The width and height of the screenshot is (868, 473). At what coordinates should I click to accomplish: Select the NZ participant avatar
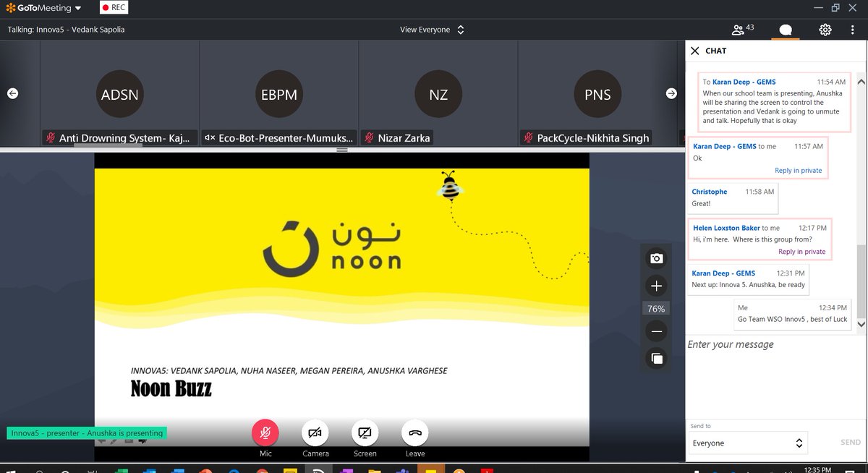tap(438, 94)
